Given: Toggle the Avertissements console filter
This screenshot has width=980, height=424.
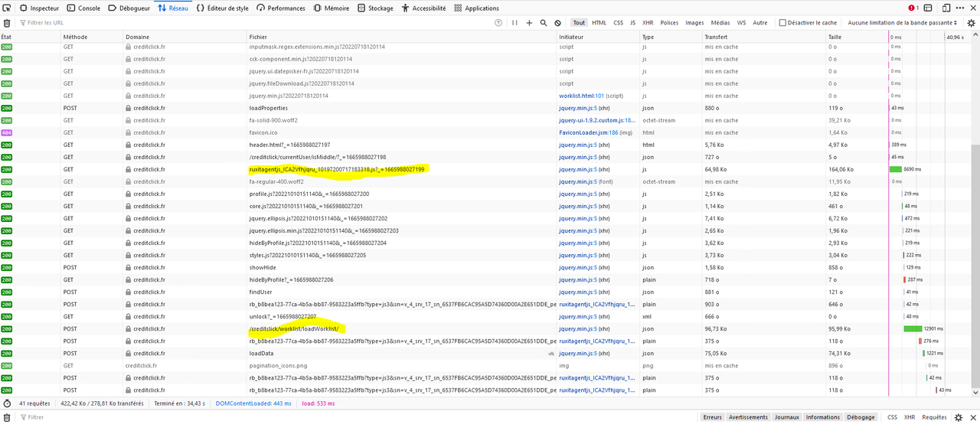Looking at the screenshot, I should (x=748, y=417).
